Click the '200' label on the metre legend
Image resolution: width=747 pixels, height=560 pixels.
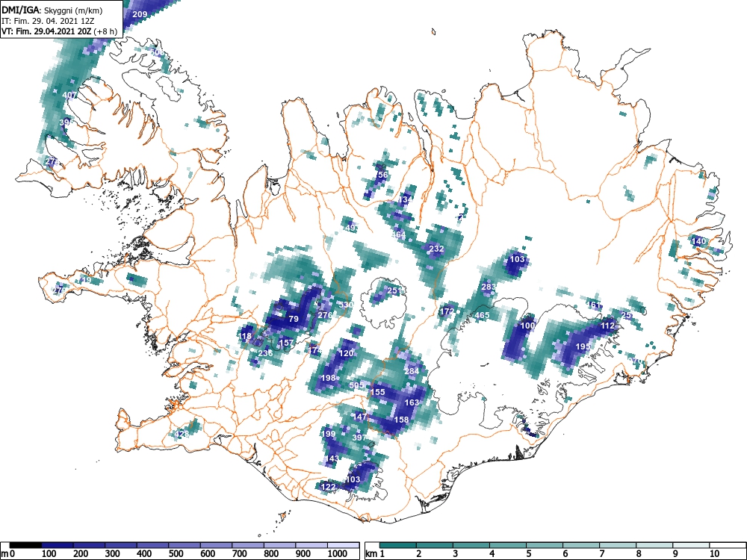[x=81, y=553]
